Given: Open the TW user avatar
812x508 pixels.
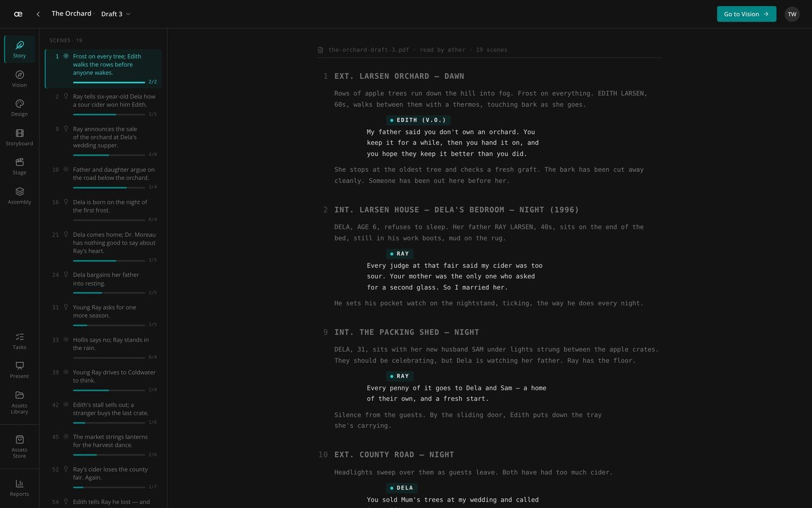Looking at the screenshot, I should pos(792,14).
